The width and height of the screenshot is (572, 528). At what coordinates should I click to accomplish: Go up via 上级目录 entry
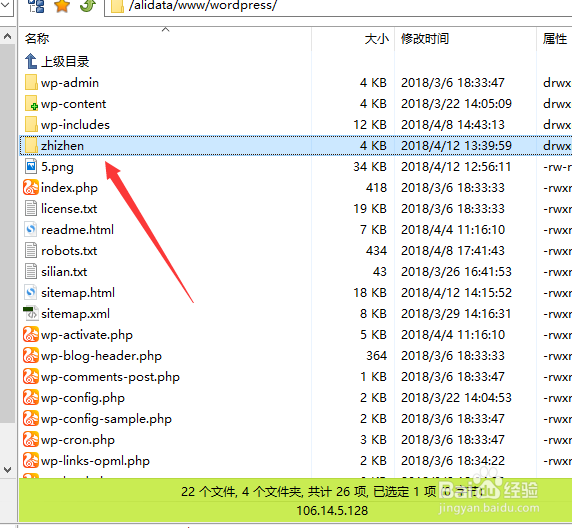coord(65,61)
